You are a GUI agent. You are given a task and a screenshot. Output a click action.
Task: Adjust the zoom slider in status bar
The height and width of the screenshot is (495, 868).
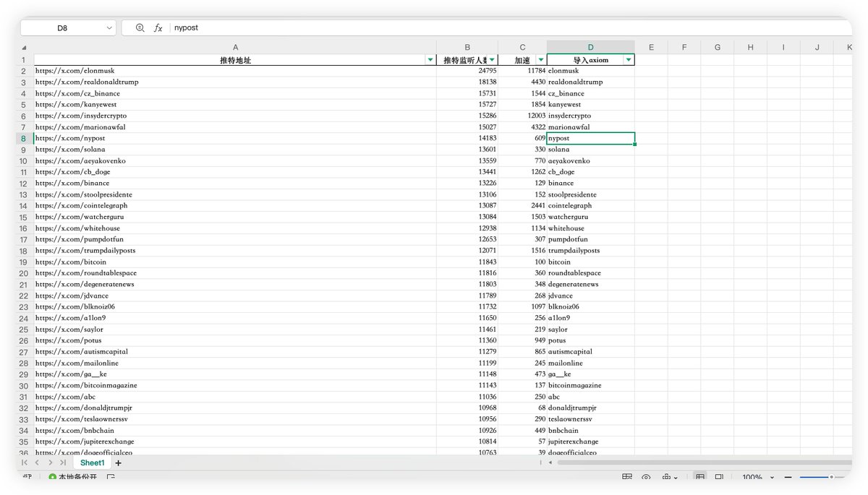[x=831, y=477]
